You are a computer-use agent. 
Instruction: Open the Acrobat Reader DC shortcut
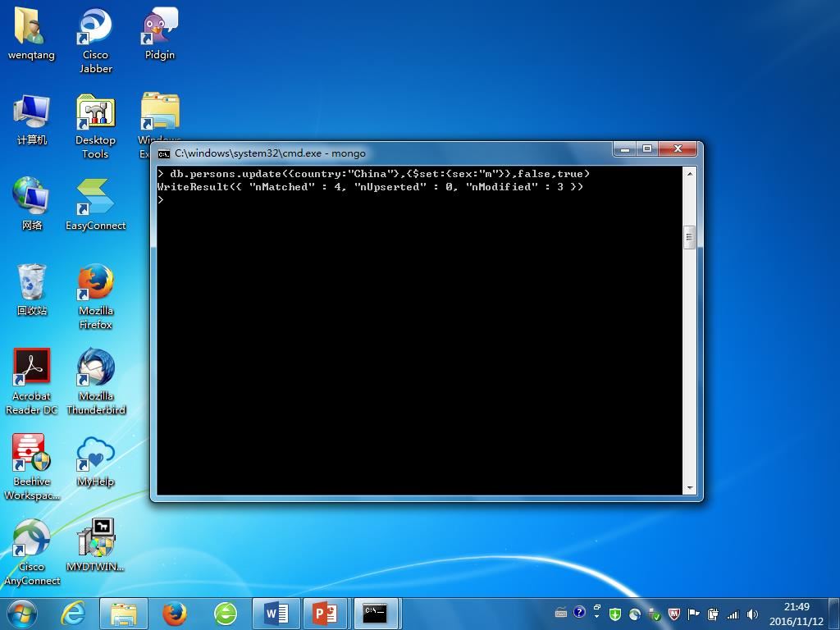(x=32, y=381)
